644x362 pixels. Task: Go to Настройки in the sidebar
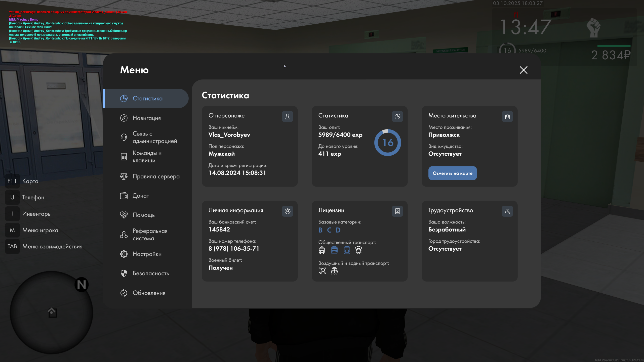147,254
